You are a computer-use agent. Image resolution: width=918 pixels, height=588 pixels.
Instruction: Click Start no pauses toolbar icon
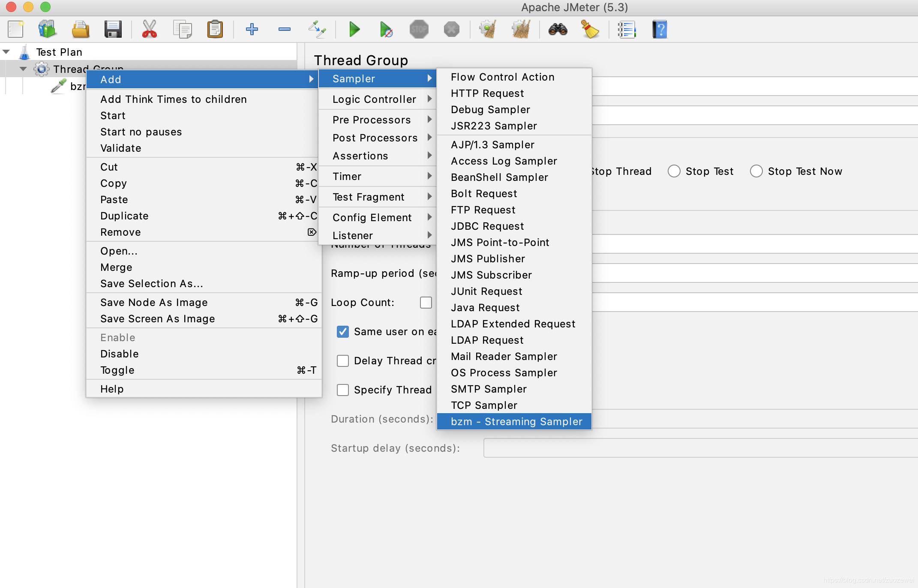386,30
